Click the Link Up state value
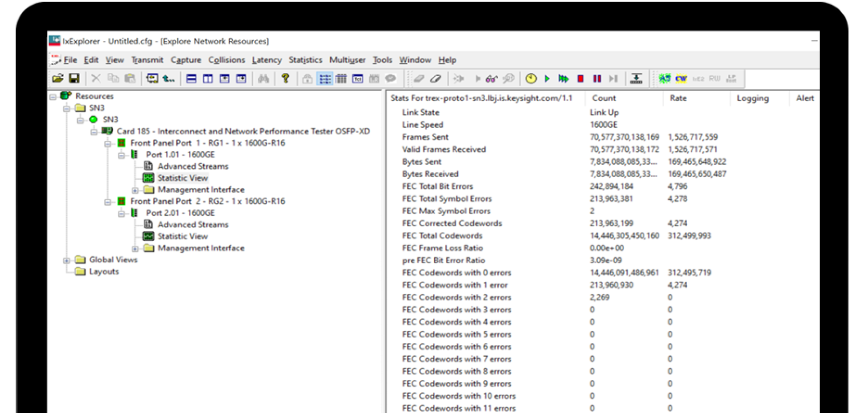 tap(604, 113)
